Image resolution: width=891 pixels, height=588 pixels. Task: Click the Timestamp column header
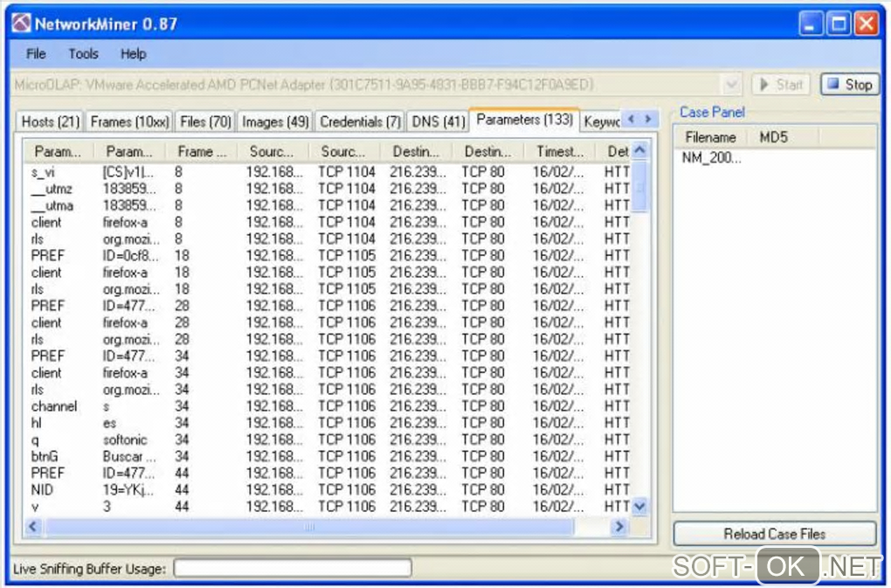[x=560, y=152]
